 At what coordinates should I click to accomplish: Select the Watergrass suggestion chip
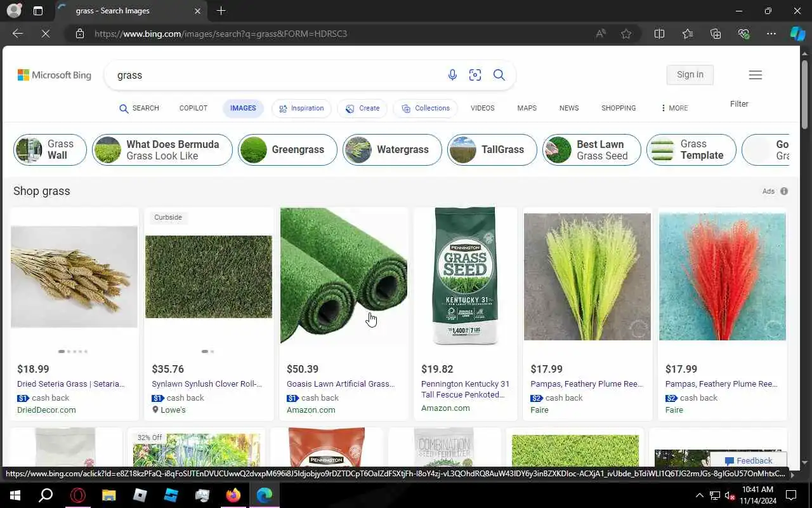[392, 150]
